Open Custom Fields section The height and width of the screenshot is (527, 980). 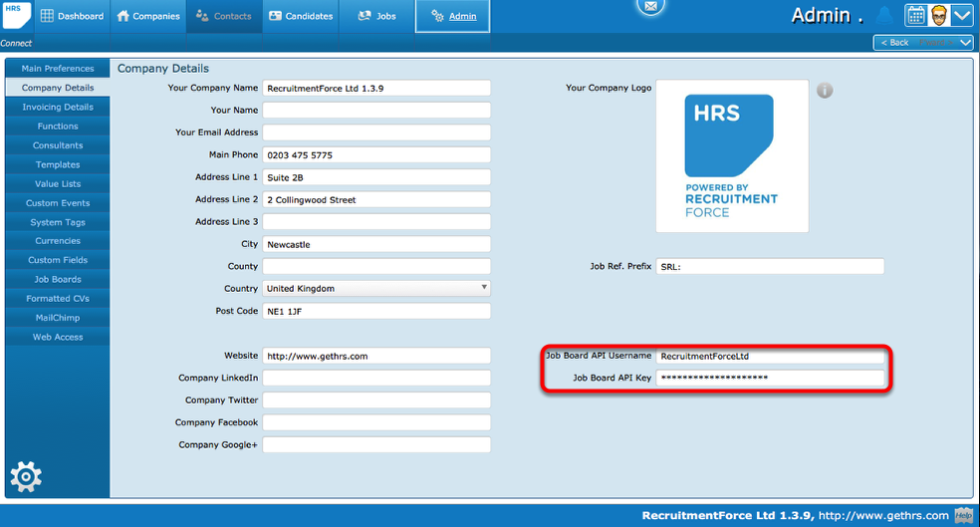(x=58, y=260)
